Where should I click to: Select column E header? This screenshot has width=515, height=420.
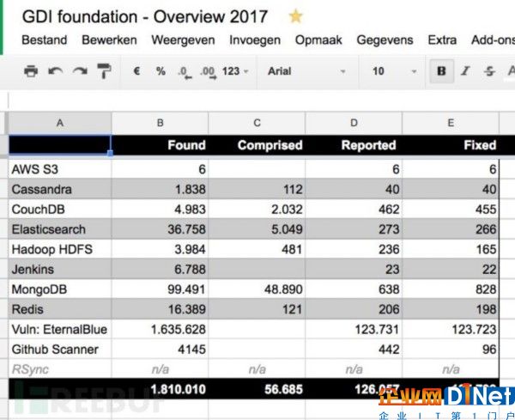coord(451,123)
